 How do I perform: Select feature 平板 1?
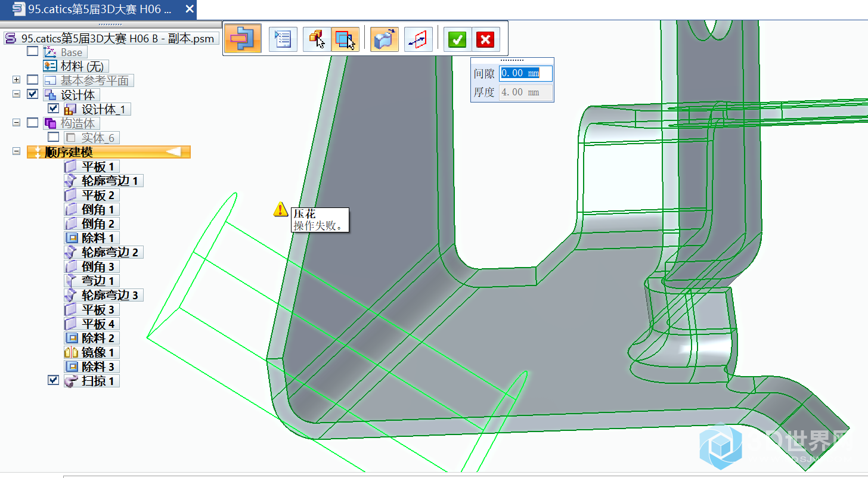[92, 166]
